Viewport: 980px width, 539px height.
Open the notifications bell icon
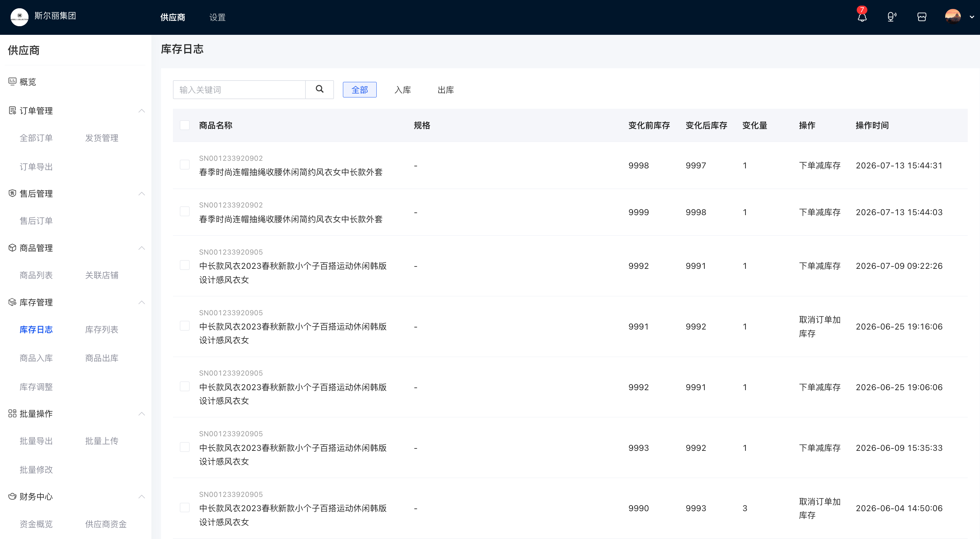(x=862, y=17)
